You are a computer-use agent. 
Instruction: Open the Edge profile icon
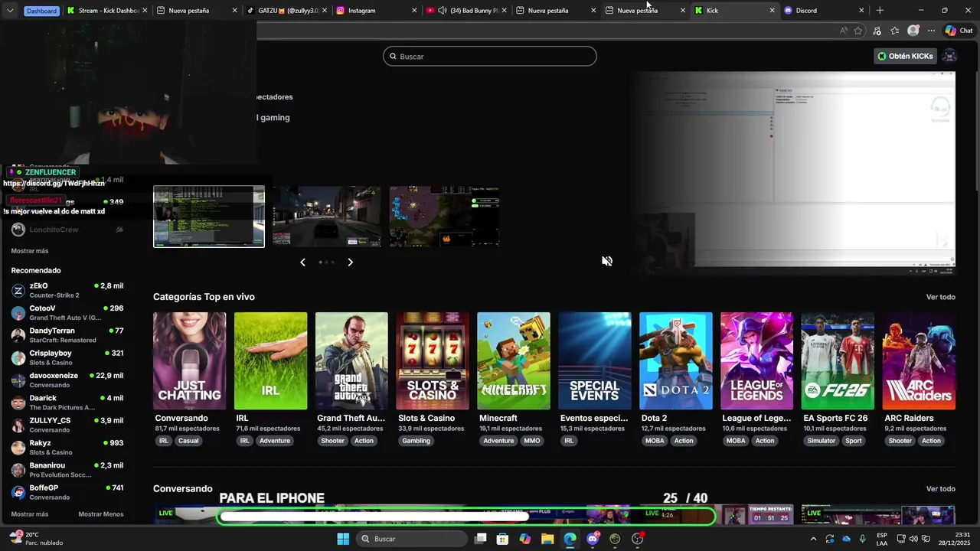point(913,31)
